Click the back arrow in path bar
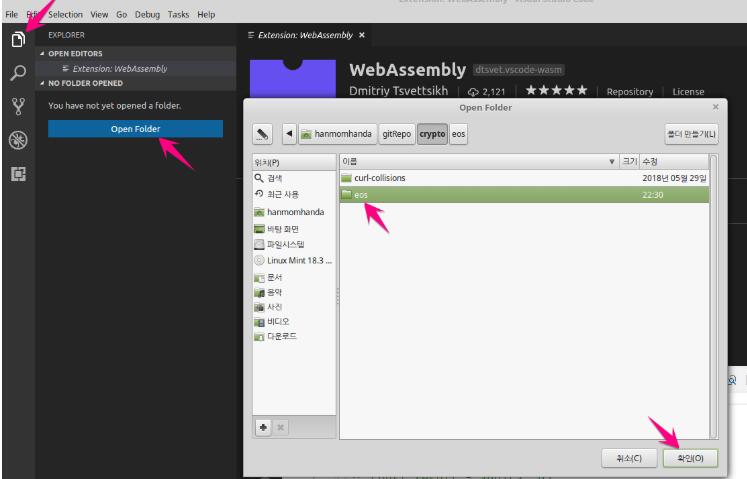This screenshot has width=747, height=479. (x=289, y=134)
